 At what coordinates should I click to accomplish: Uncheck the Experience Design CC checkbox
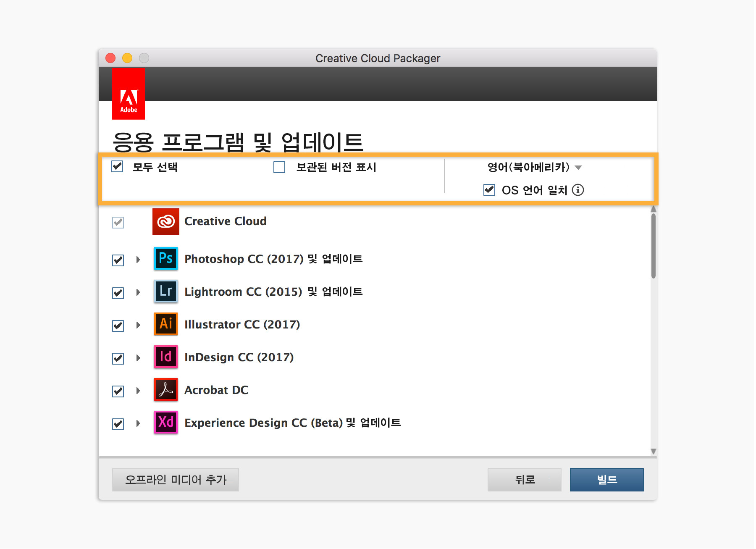(118, 424)
